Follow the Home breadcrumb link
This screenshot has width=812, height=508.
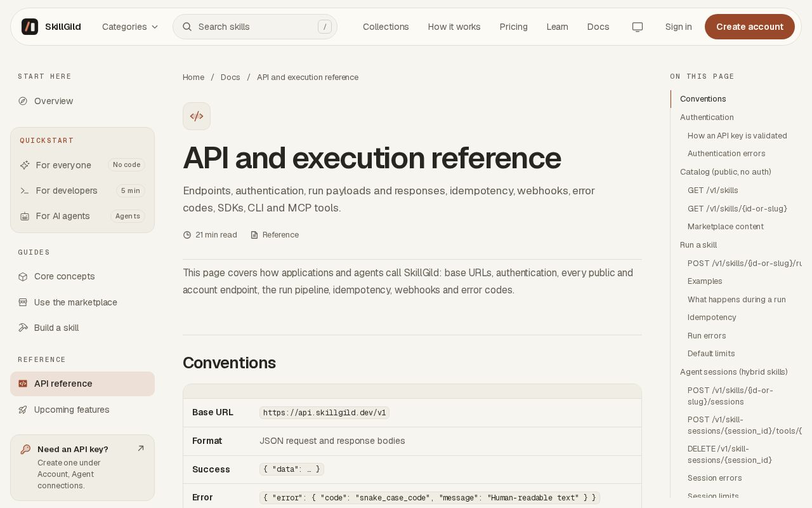pos(193,77)
